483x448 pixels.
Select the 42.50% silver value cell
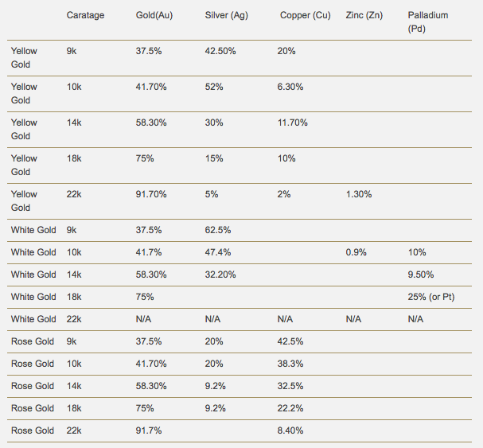click(220, 51)
